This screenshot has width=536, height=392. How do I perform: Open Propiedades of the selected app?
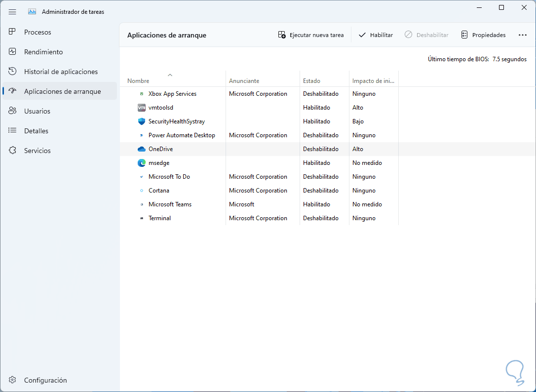click(x=483, y=35)
